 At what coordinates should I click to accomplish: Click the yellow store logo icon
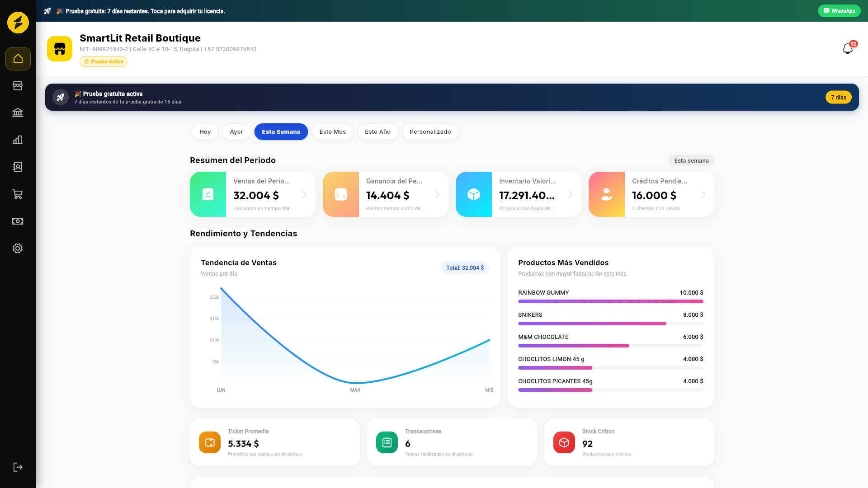click(x=60, y=49)
